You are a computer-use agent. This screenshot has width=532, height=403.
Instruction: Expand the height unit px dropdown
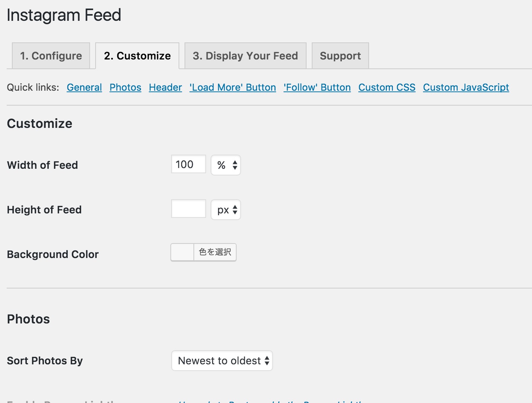[226, 210]
